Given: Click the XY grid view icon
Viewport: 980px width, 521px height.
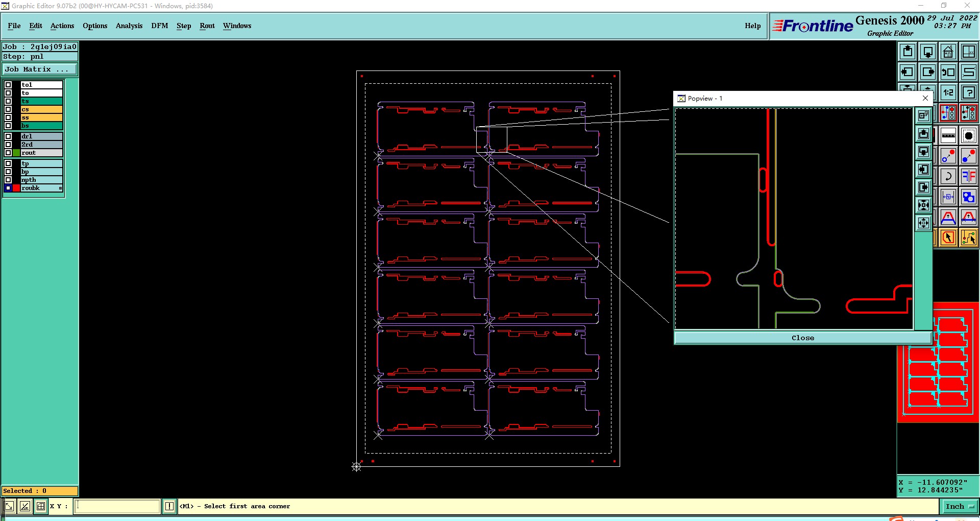Looking at the screenshot, I should click(x=969, y=52).
